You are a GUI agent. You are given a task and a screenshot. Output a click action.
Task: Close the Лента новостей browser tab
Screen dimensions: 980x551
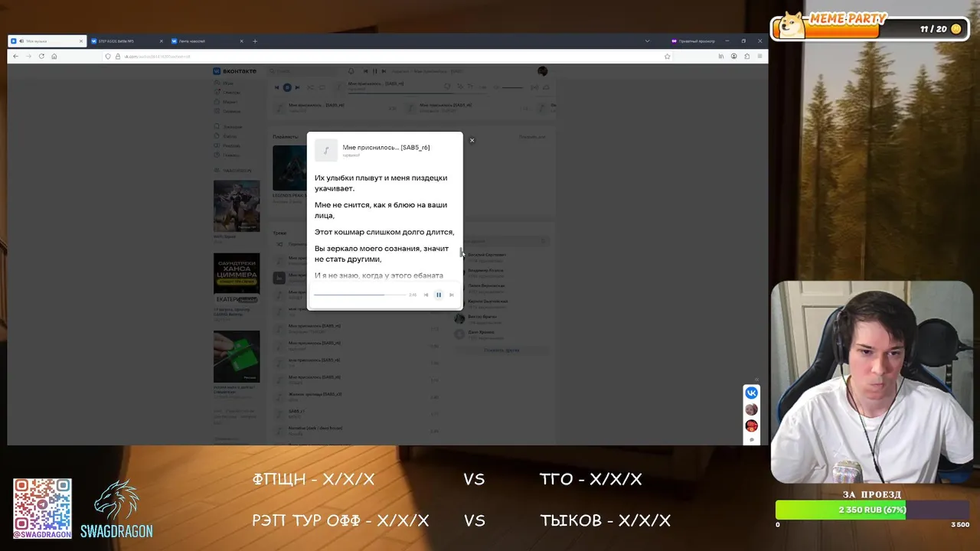[241, 41]
